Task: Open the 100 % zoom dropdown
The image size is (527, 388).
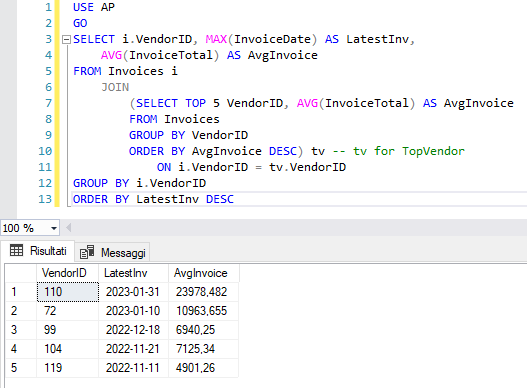Action: [54, 228]
